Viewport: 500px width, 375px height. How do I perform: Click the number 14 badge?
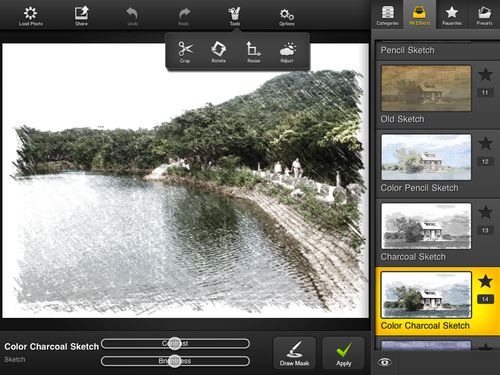[x=485, y=299]
